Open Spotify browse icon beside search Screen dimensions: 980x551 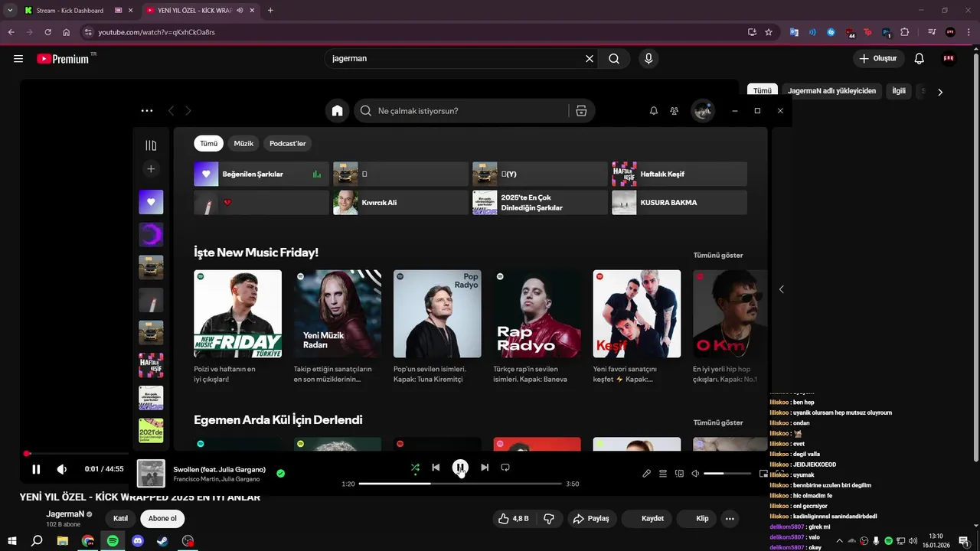point(581,111)
